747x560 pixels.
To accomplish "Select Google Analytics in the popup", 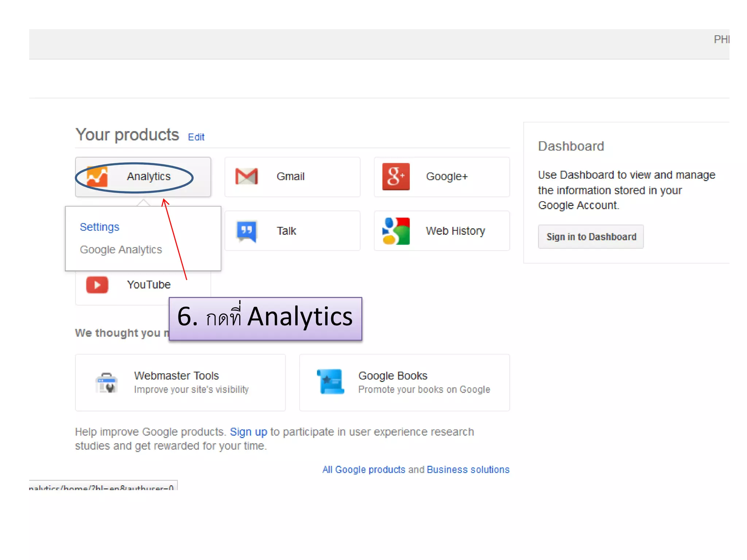I will pyautogui.click(x=121, y=250).
